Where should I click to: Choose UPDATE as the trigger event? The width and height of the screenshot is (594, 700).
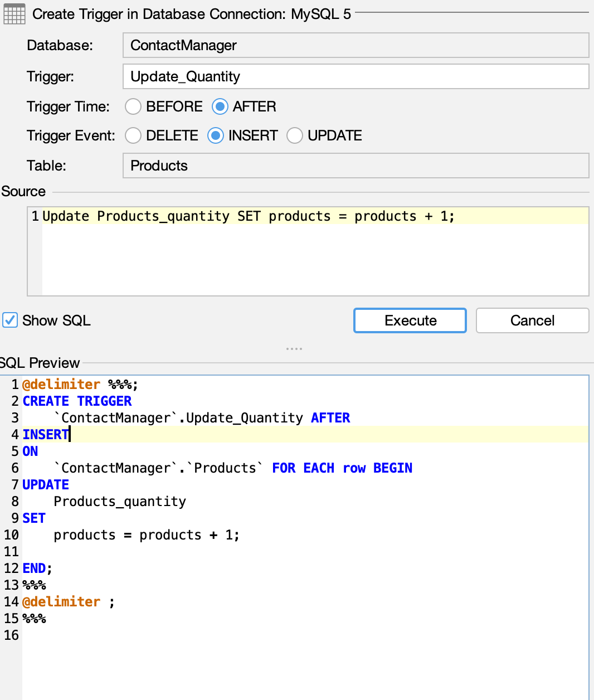point(295,135)
